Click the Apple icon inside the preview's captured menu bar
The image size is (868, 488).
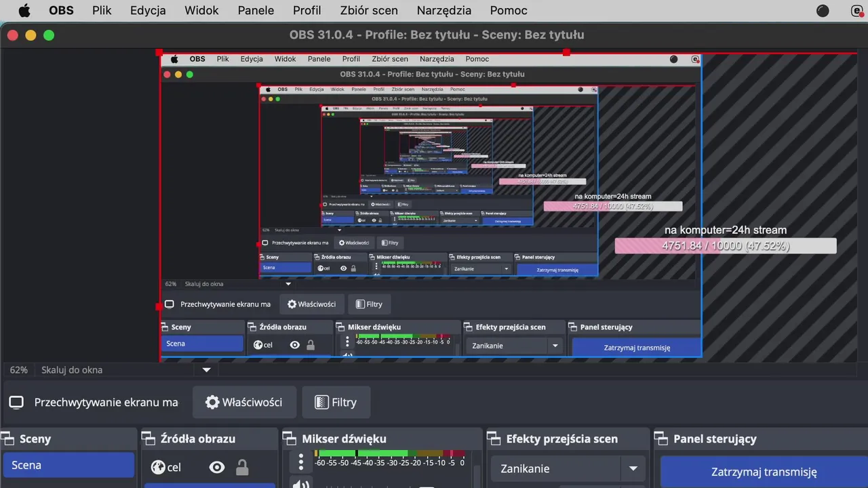[174, 59]
